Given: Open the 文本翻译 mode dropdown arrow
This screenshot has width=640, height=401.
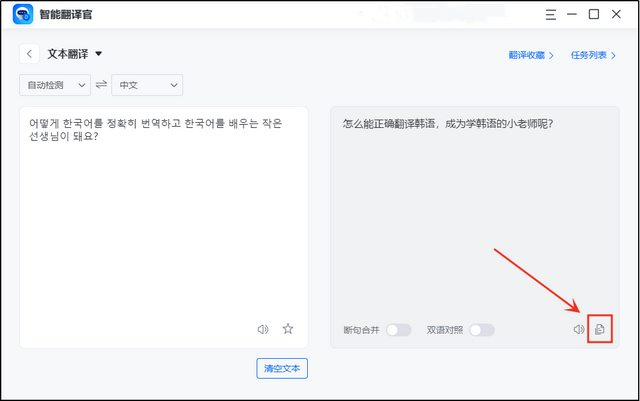Looking at the screenshot, I should (x=98, y=53).
